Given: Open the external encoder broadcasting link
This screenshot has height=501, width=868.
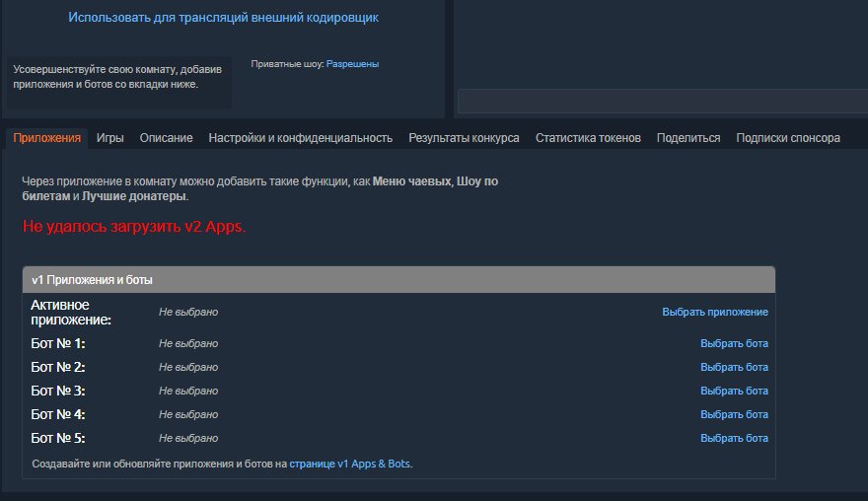Looking at the screenshot, I should pos(223,18).
